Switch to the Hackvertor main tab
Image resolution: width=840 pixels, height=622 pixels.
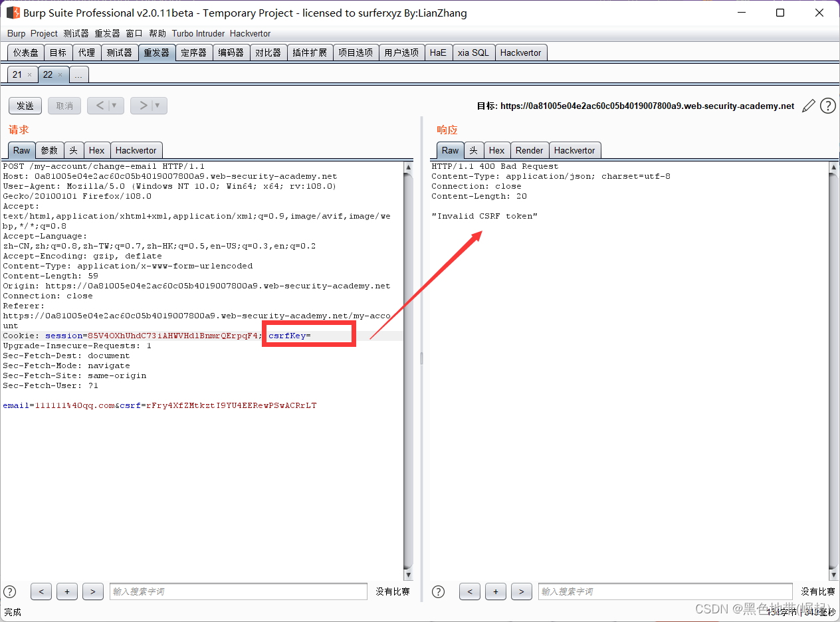pos(521,52)
